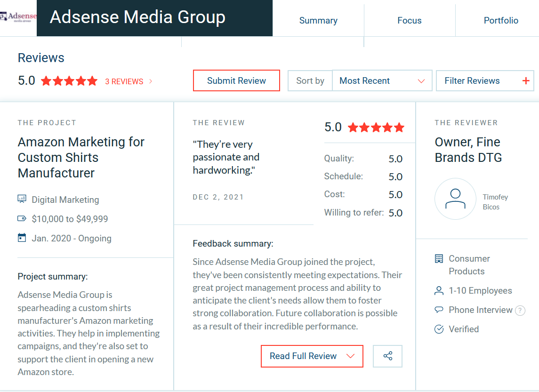Click the overall five-star rating stars
The image size is (539, 392).
(69, 81)
